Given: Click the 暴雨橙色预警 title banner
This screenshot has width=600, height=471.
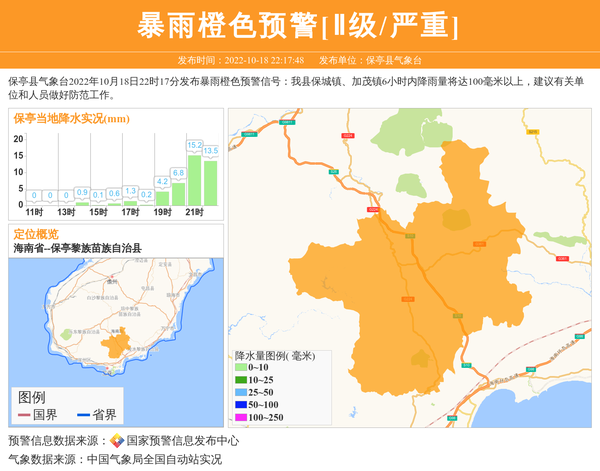Looking at the screenshot, I should click(299, 26).
